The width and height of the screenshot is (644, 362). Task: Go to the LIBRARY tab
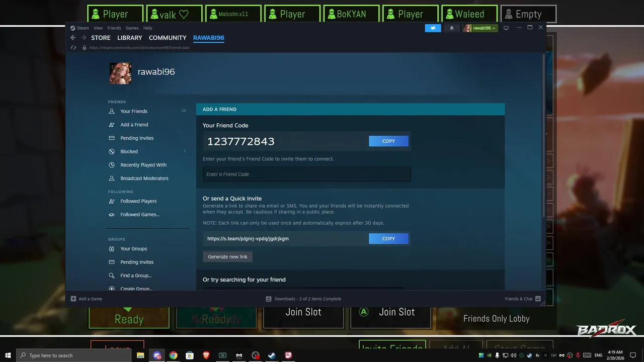point(130,38)
